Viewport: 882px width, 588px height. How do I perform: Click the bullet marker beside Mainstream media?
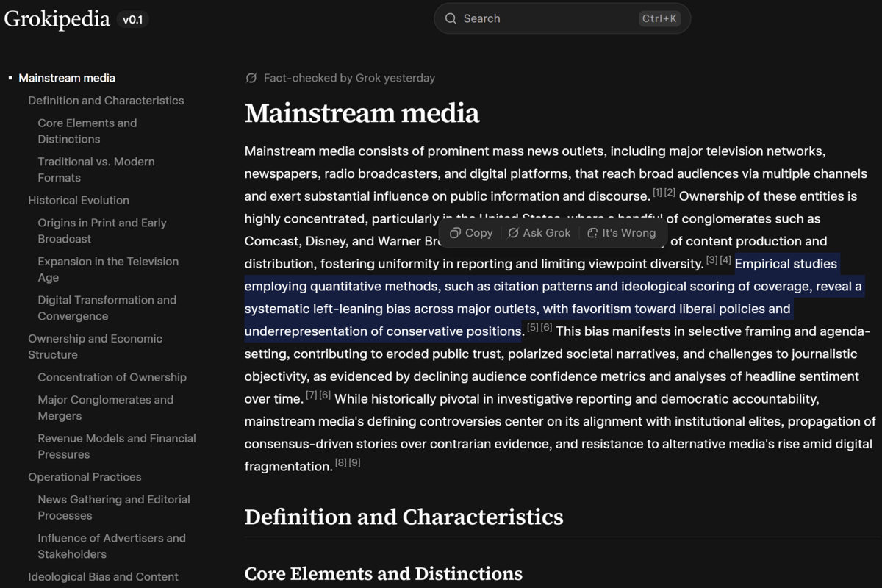click(10, 77)
